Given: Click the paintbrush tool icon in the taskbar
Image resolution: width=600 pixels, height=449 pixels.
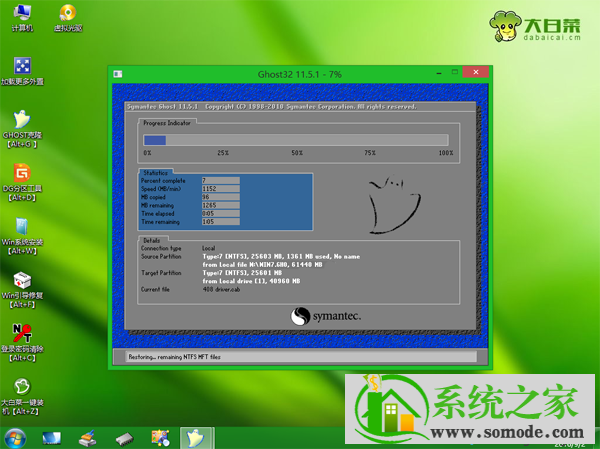Looking at the screenshot, I should point(88,439).
